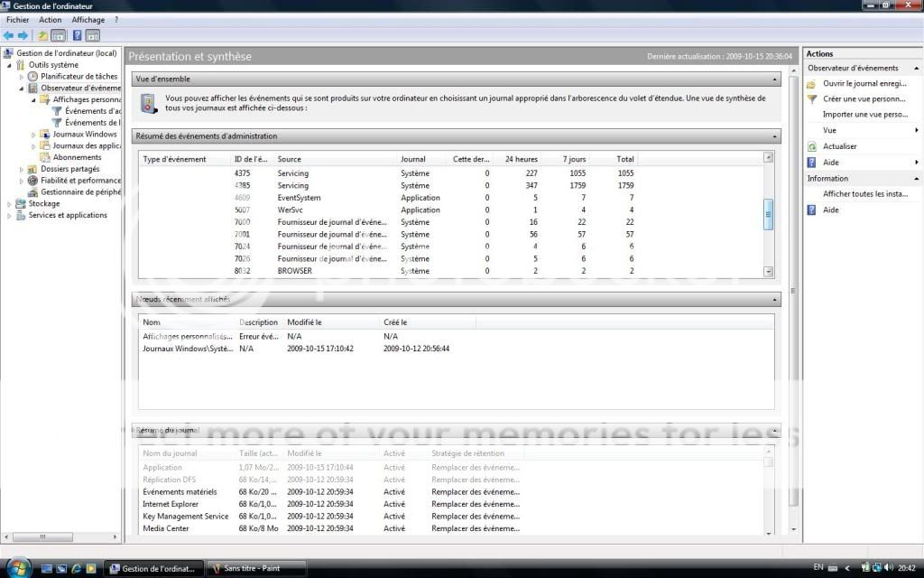
Task: Open the Fichier menu
Action: pyautogui.click(x=18, y=20)
